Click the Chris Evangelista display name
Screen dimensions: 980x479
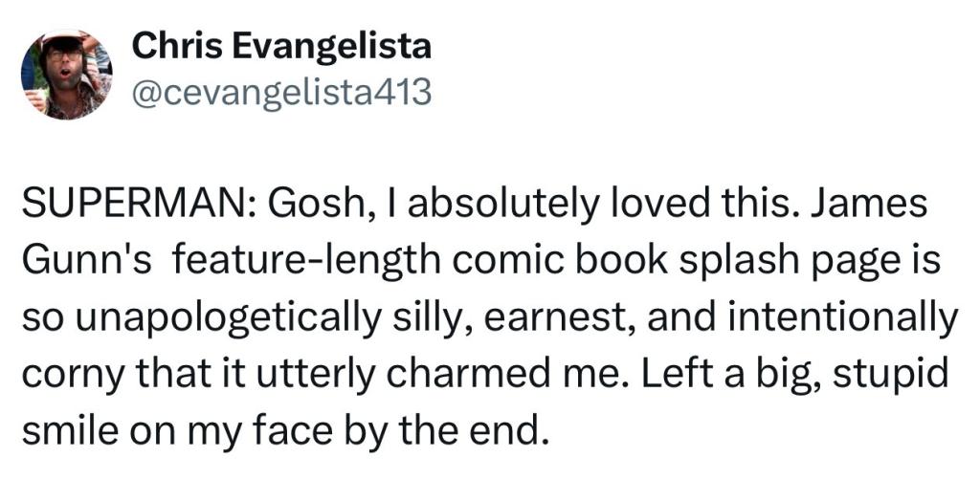click(x=281, y=48)
